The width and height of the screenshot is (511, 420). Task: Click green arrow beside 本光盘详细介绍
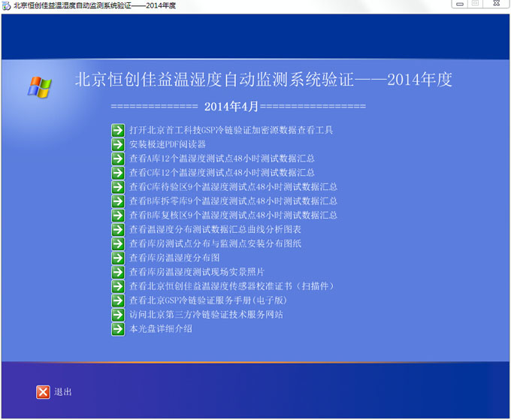coord(118,329)
